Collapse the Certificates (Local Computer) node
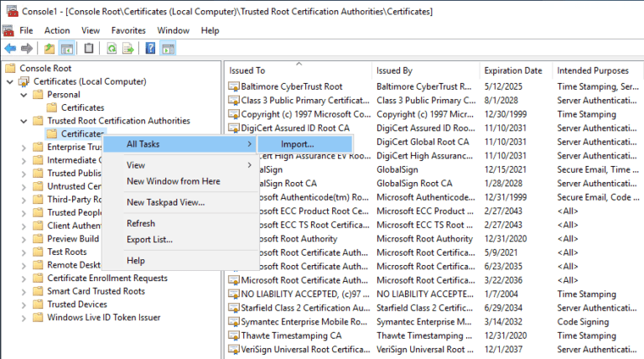Image resolution: width=644 pixels, height=359 pixels. coord(10,81)
